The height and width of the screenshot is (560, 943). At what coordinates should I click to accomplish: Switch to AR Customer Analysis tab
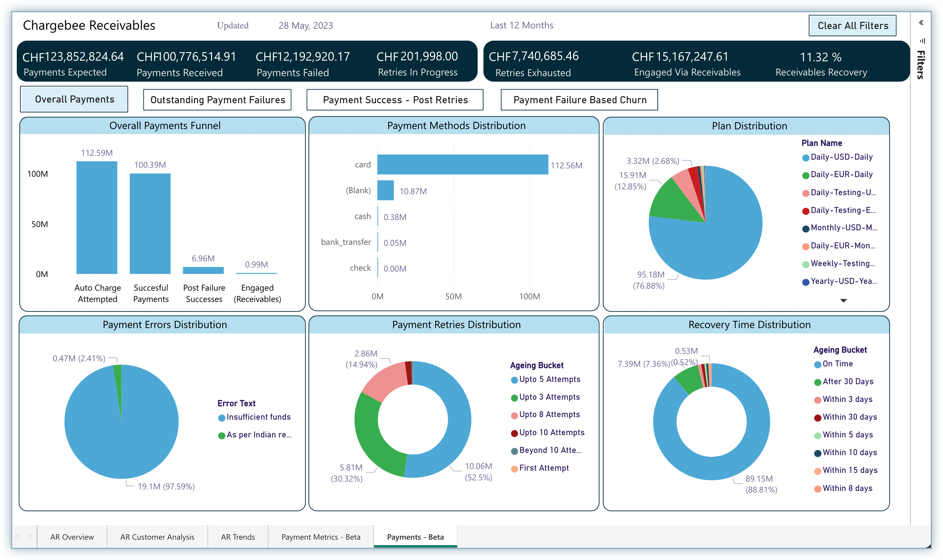pos(157,536)
